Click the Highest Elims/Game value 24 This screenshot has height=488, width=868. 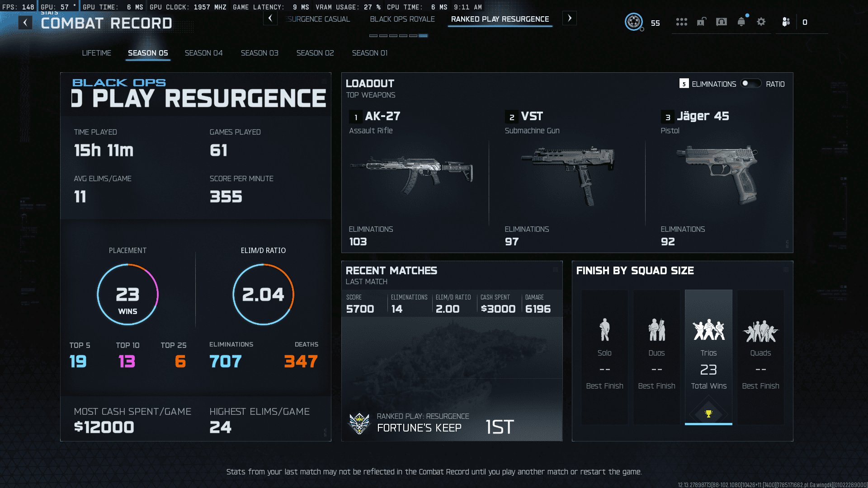coord(221,427)
